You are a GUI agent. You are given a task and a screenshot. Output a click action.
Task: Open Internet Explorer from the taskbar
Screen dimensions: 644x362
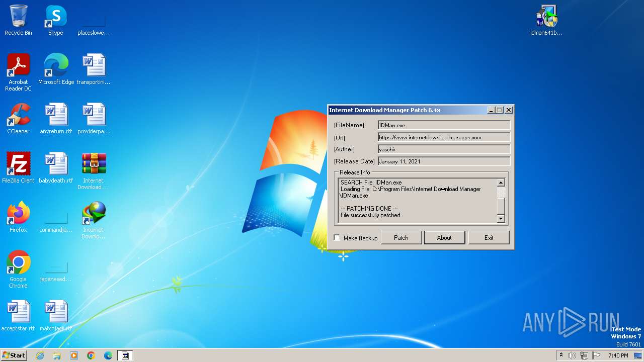(40, 355)
